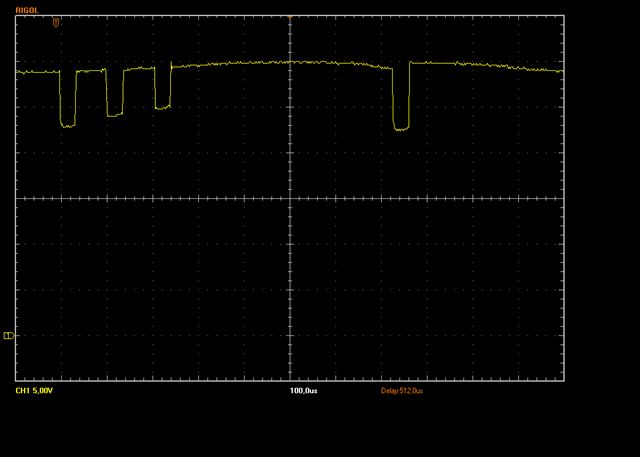Click the orange horizontal trigger position pointer
This screenshot has height=457, width=640.
coord(290,17)
